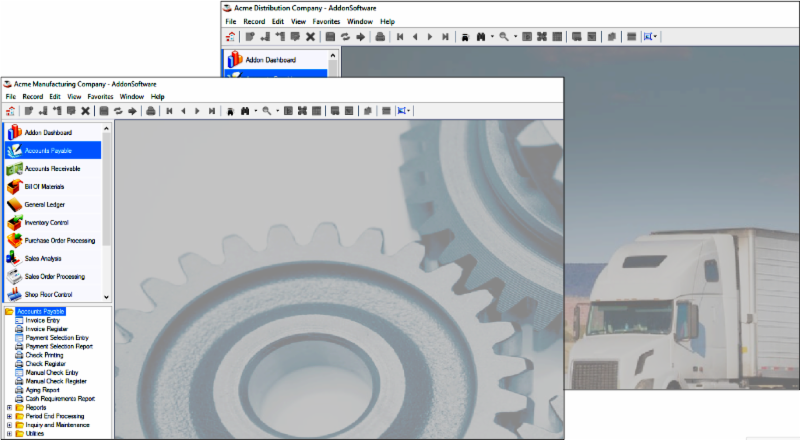This screenshot has height=440, width=800.
Task: Click the save disk icon in Distribution toolbar
Action: [x=330, y=37]
